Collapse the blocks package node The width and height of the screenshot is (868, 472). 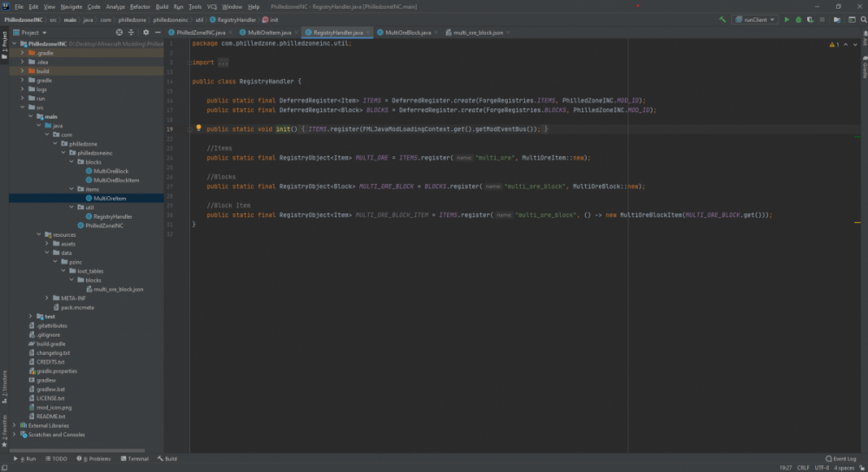pos(71,162)
